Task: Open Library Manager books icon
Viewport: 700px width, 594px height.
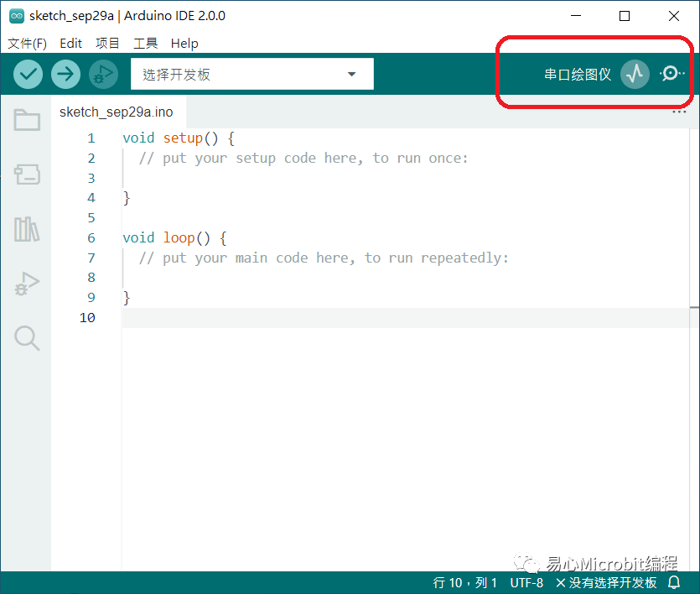Action: [27, 229]
